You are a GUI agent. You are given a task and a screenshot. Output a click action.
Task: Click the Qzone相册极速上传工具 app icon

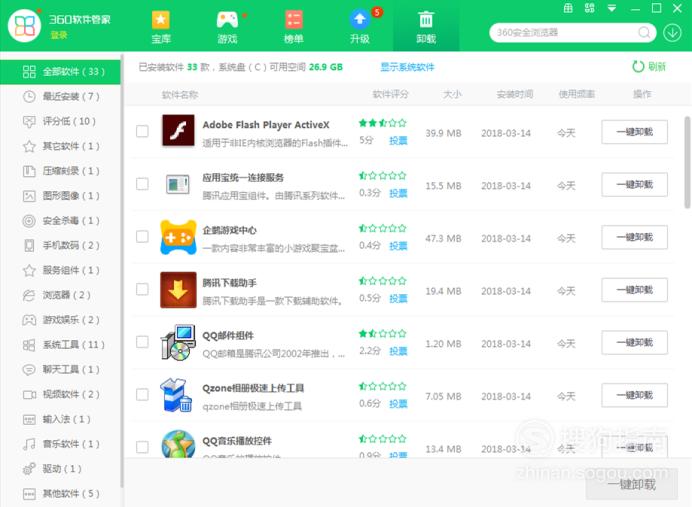177,395
